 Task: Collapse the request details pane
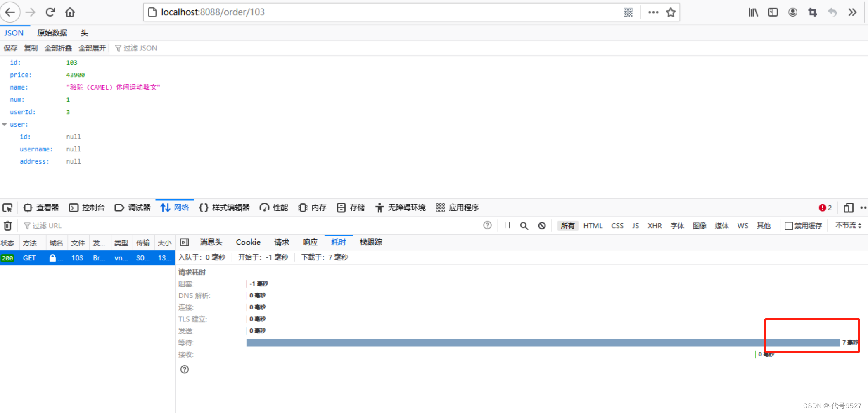(x=185, y=242)
